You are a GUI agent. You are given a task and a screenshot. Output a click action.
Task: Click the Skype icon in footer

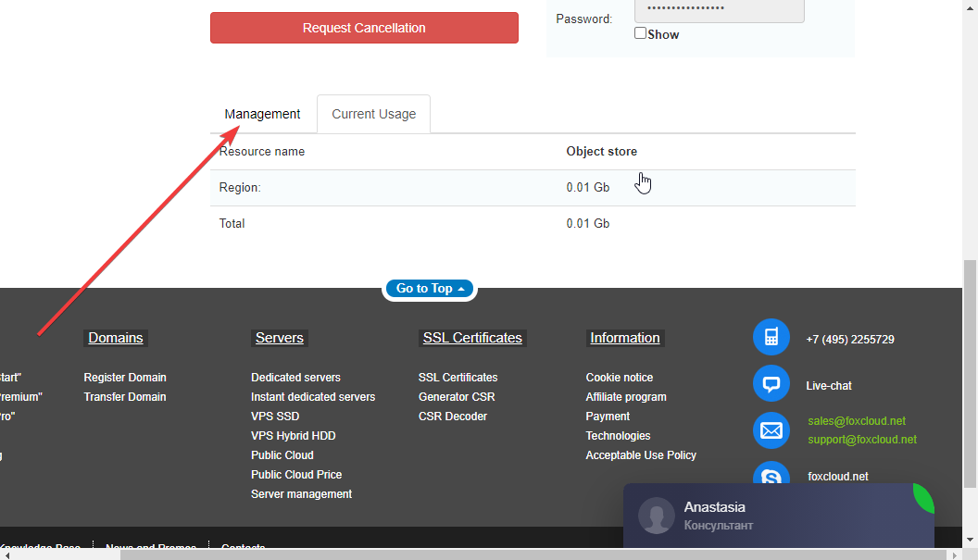[x=771, y=476]
